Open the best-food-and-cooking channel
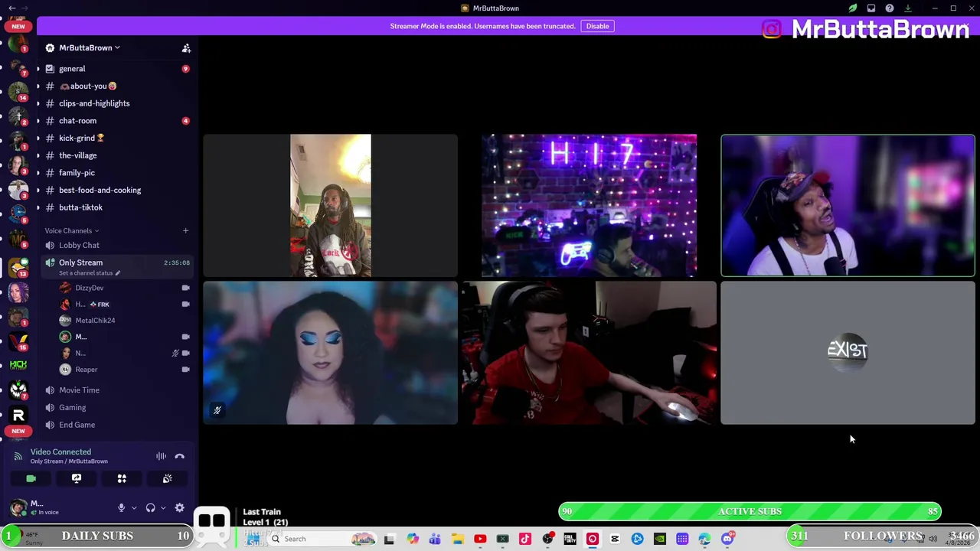Image resolution: width=980 pixels, height=551 pixels. click(117, 190)
